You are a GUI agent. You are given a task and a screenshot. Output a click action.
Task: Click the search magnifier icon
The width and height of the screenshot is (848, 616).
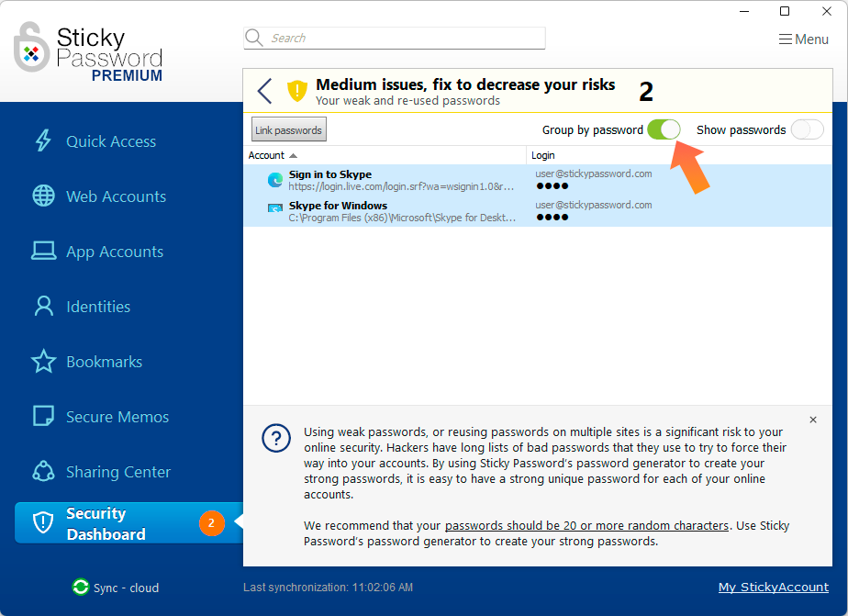click(253, 38)
